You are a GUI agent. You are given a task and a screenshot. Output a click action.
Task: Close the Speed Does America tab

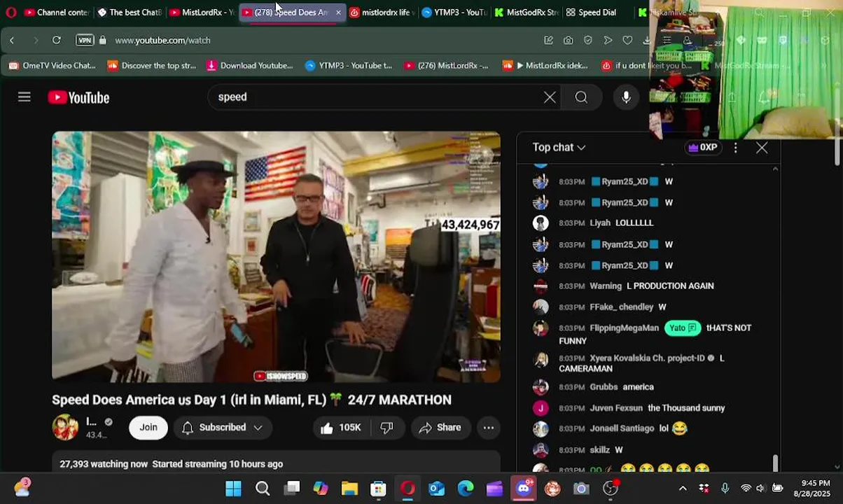pos(338,13)
